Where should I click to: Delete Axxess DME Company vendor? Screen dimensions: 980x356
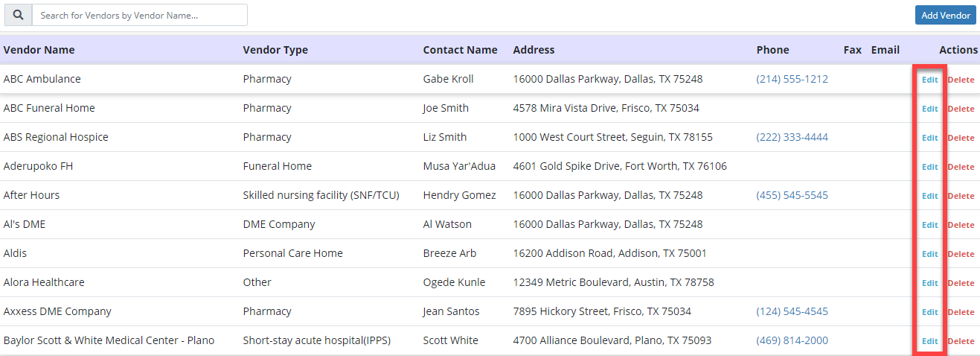tap(961, 312)
